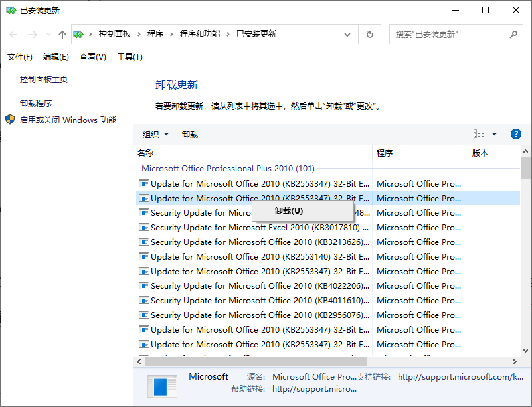Click the update icon for KB4022206 row

click(144, 285)
